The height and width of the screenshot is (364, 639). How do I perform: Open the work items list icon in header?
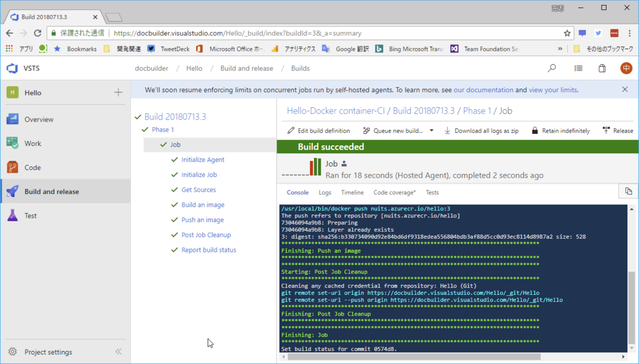(578, 68)
